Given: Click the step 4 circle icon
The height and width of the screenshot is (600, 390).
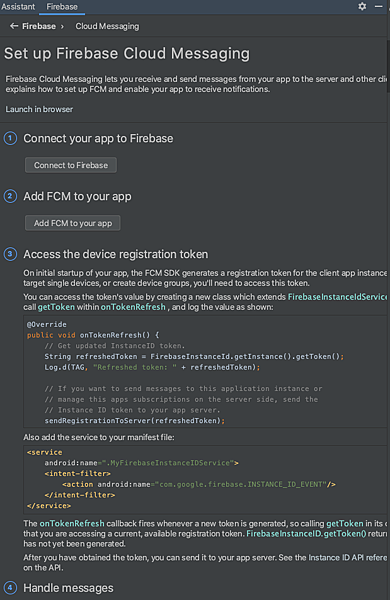Looking at the screenshot, I should 10,588.
